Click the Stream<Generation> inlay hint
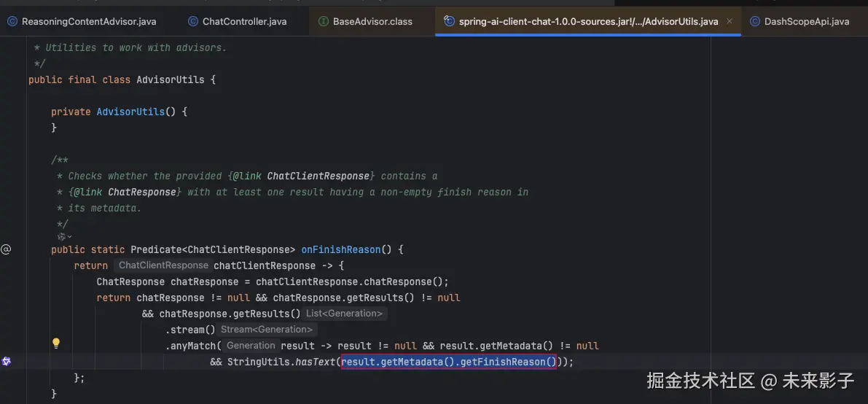This screenshot has height=404, width=868. click(x=267, y=329)
